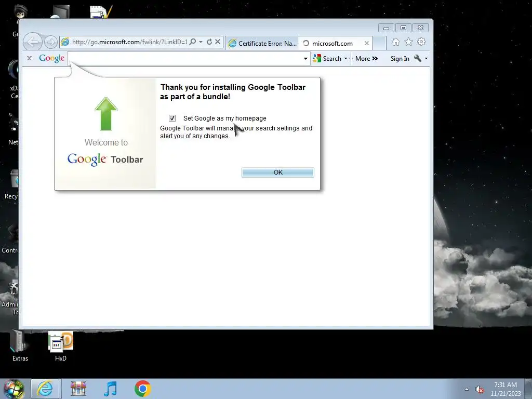Close the Google Toolbar with its X

(x=30, y=58)
